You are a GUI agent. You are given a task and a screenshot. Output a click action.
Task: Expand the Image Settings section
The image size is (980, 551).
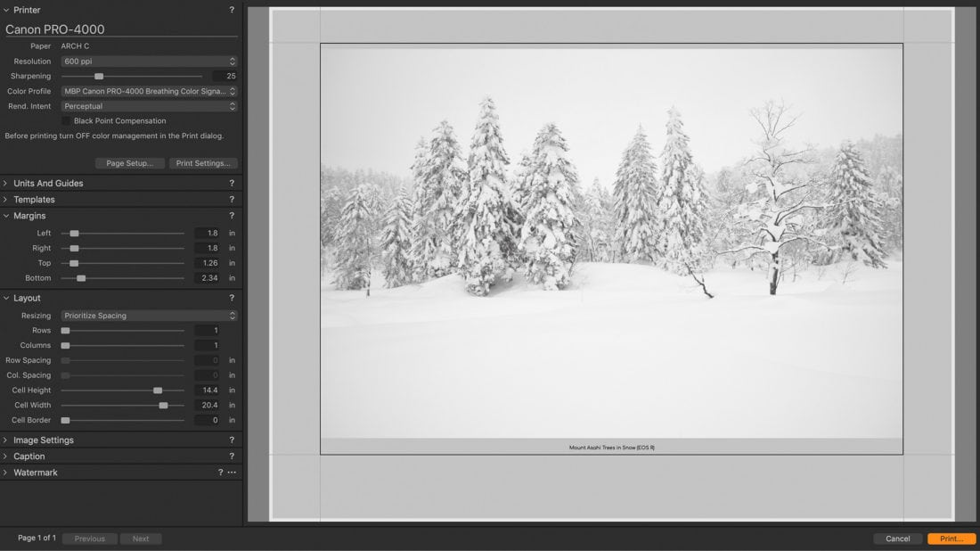43,440
